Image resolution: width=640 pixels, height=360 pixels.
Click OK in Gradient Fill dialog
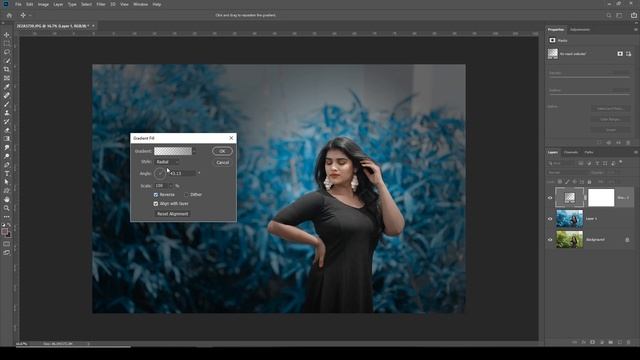(222, 151)
